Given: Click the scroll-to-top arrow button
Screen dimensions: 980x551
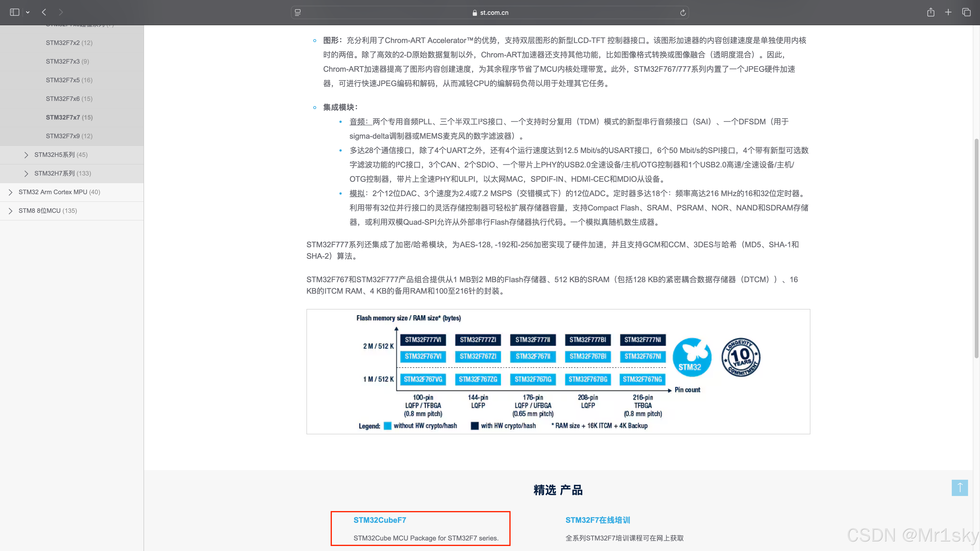Looking at the screenshot, I should point(959,487).
